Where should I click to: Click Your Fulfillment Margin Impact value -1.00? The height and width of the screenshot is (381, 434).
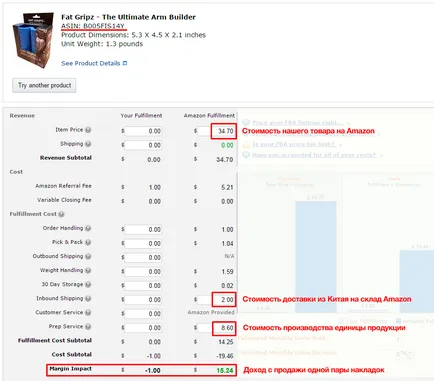tap(153, 370)
